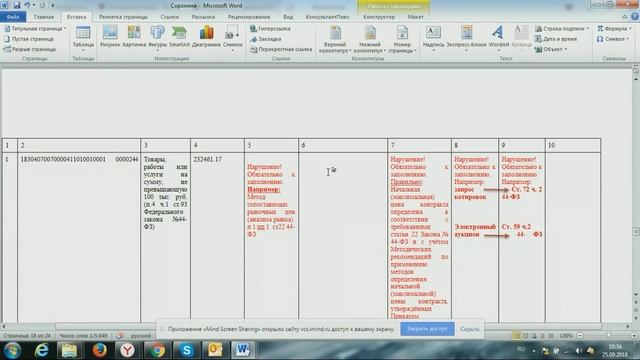Insert a page break (Разрыв страницы)
Viewport: 640px width, 360px height.
(x=30, y=49)
